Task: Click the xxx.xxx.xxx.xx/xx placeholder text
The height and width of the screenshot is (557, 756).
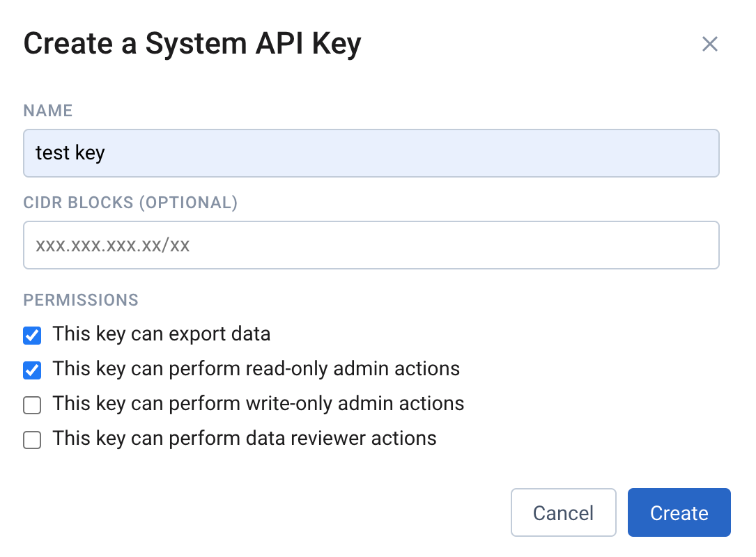Action: click(112, 245)
